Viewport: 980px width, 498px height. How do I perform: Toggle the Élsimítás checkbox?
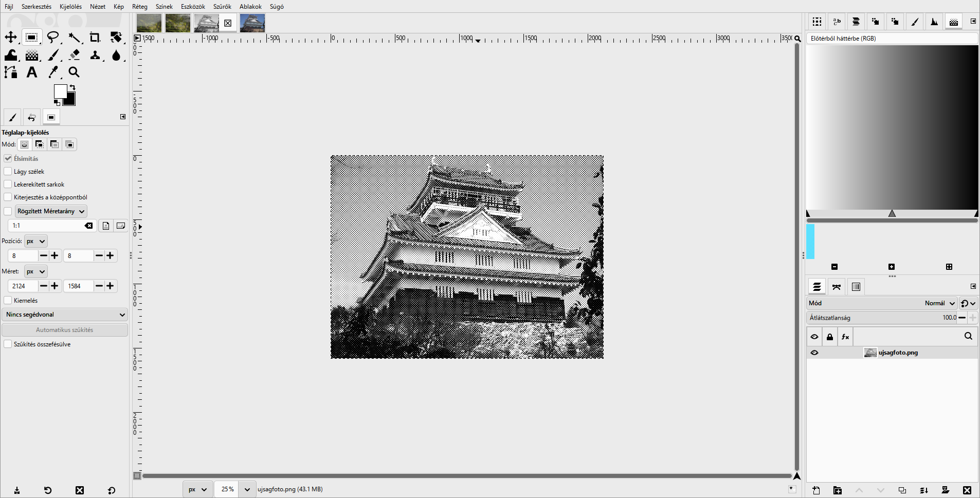[8, 158]
